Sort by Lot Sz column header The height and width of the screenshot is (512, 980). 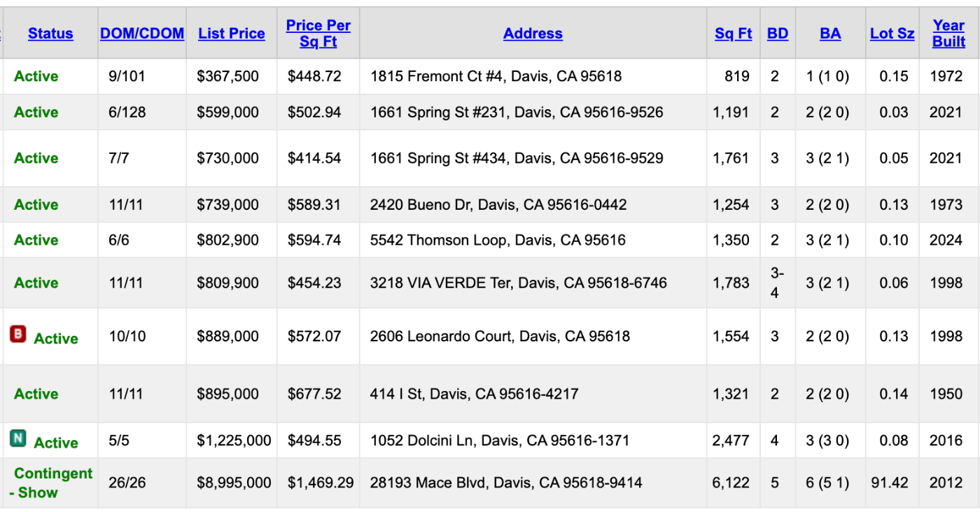892,34
